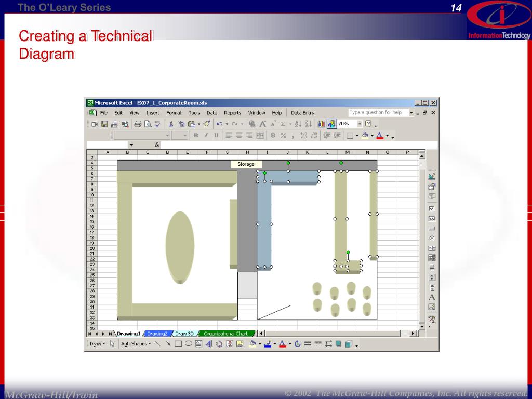Click the Align Right icon
The height and width of the screenshot is (399, 532).
pos(249,136)
